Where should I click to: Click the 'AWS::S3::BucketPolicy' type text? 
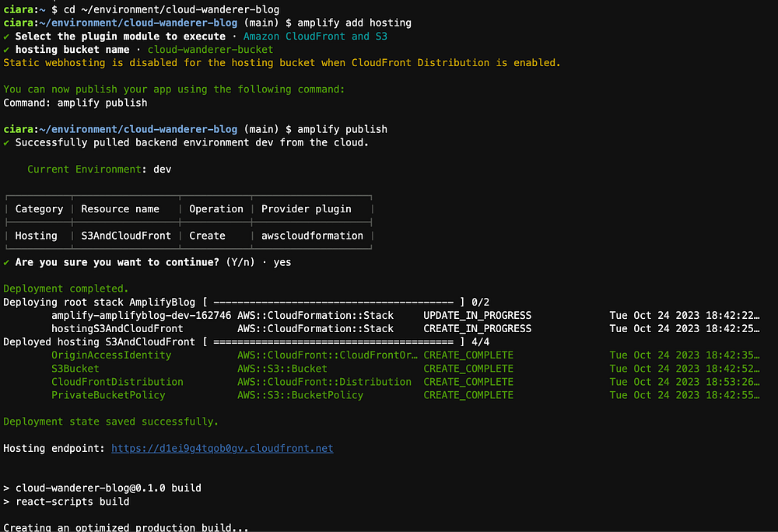pyautogui.click(x=300, y=395)
